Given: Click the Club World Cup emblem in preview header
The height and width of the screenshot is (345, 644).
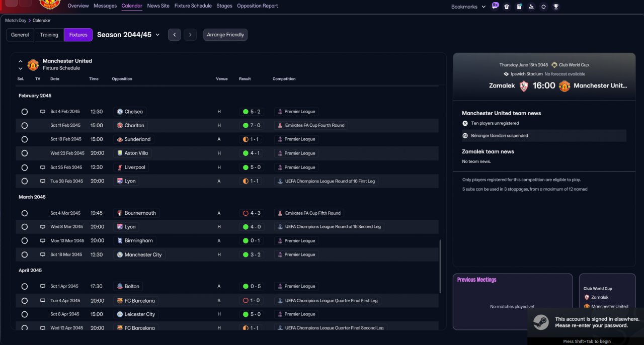Looking at the screenshot, I should (554, 65).
